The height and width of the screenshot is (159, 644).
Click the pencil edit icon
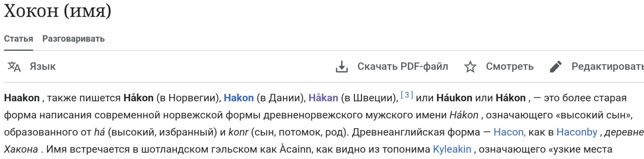555,66
